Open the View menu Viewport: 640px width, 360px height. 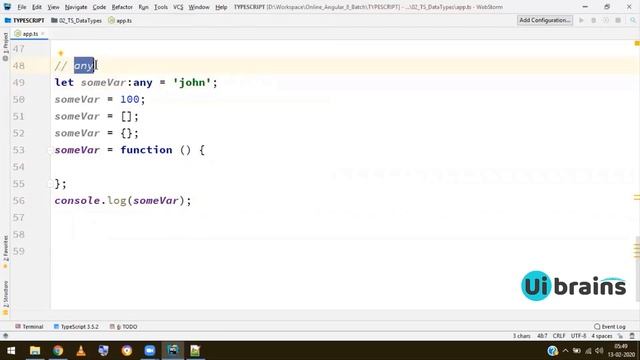[x=53, y=7]
